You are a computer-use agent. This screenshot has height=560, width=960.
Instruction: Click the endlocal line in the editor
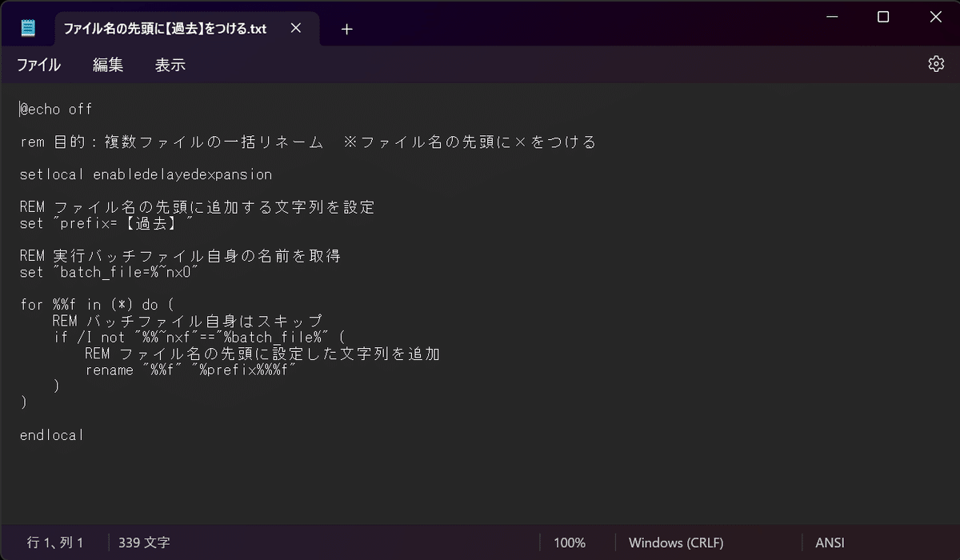point(51,434)
